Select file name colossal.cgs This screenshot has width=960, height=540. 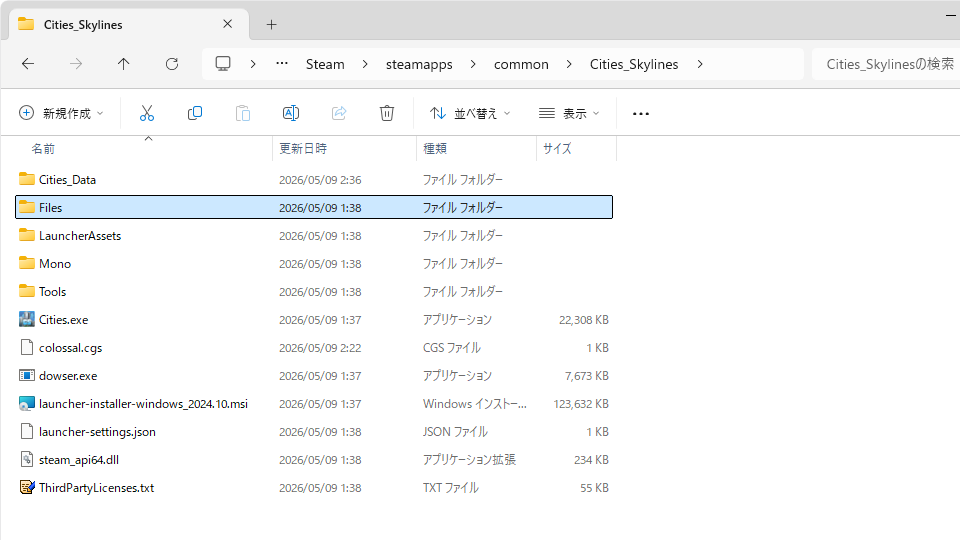tap(70, 348)
